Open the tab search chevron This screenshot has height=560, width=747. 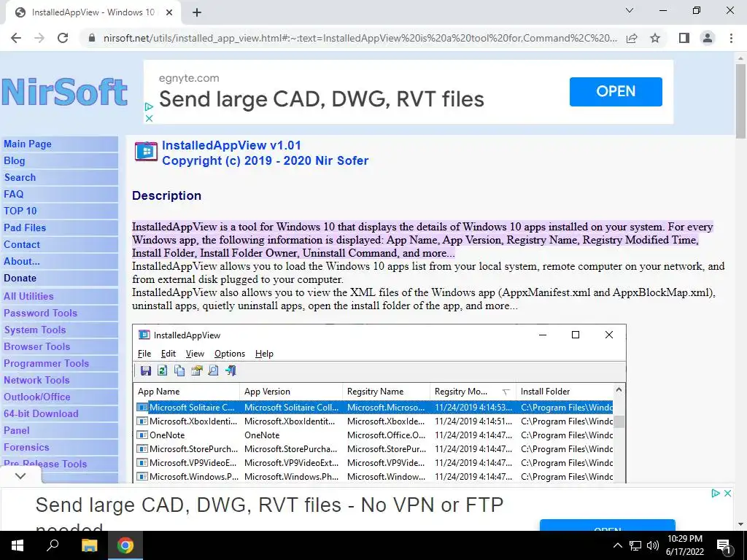click(630, 10)
